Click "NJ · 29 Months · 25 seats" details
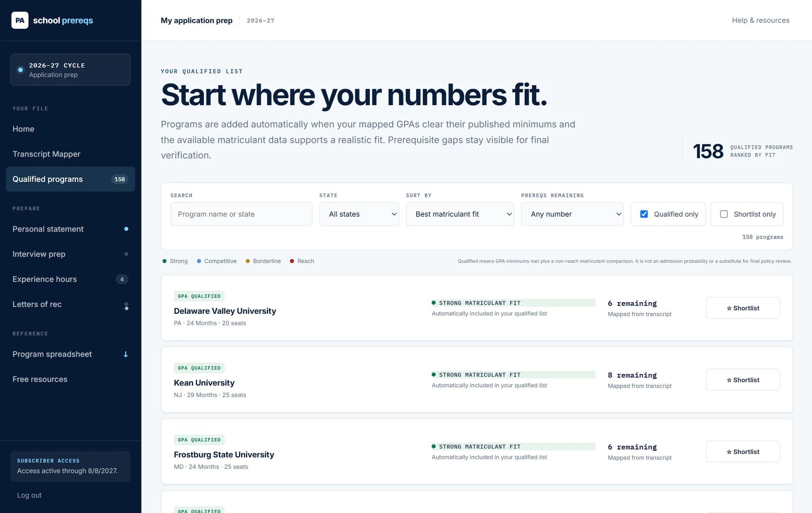Image resolution: width=812 pixels, height=513 pixels. [x=210, y=395]
